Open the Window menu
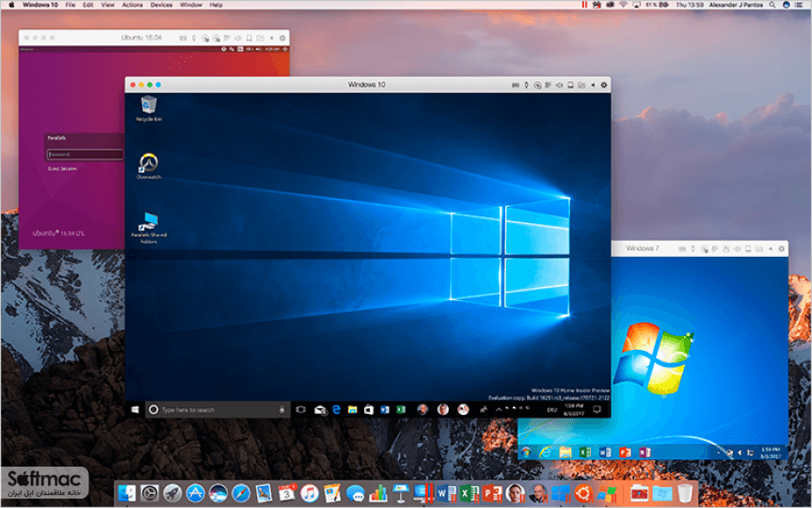This screenshot has height=508, width=812. coord(191,5)
